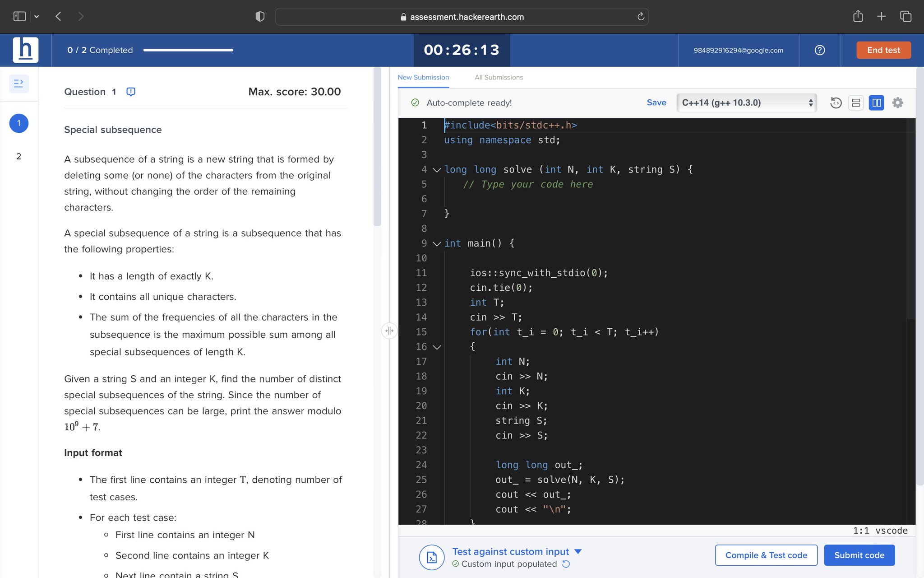The width and height of the screenshot is (924, 578).
Task: Click the reset custom input icon
Action: (x=566, y=564)
